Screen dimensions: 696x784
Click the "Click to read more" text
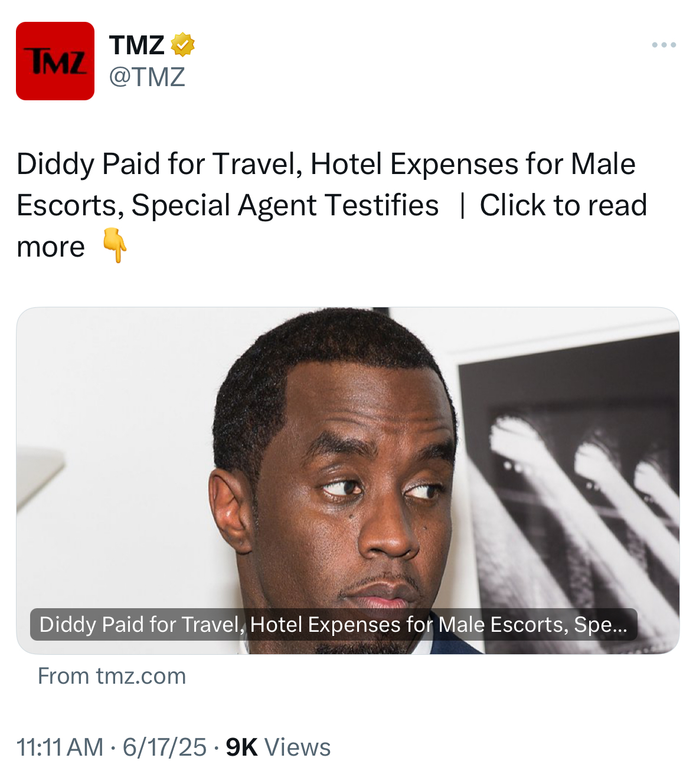point(332,226)
